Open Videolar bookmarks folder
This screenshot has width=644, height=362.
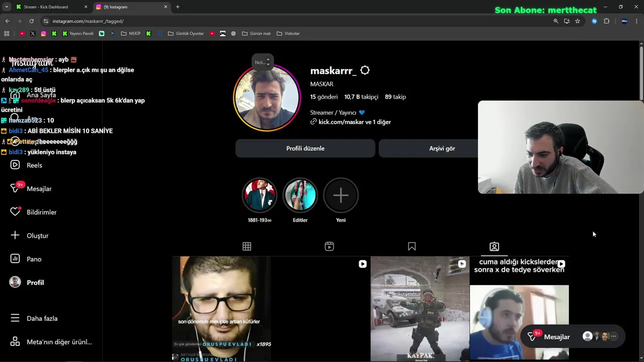click(288, 34)
